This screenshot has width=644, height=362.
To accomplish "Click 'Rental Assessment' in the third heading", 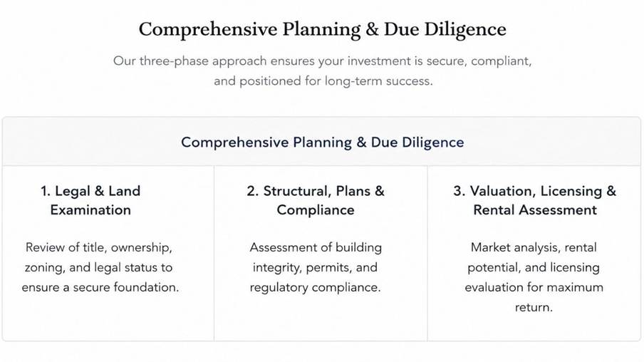I will (535, 210).
